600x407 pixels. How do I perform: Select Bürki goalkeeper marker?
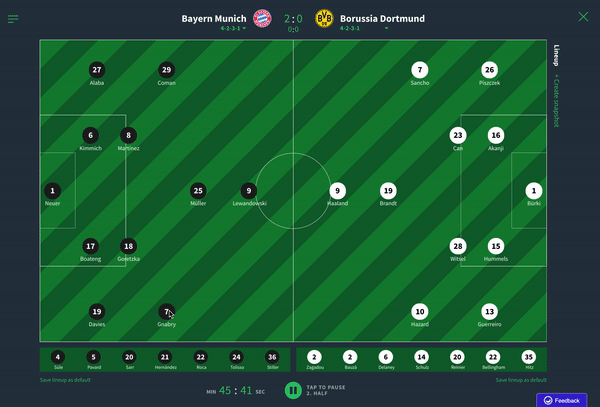(534, 191)
